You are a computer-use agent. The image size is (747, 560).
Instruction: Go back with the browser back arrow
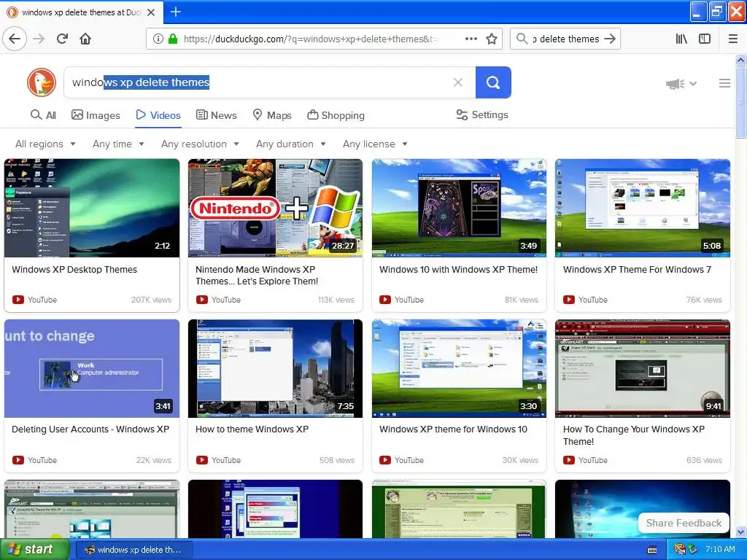[x=15, y=39]
